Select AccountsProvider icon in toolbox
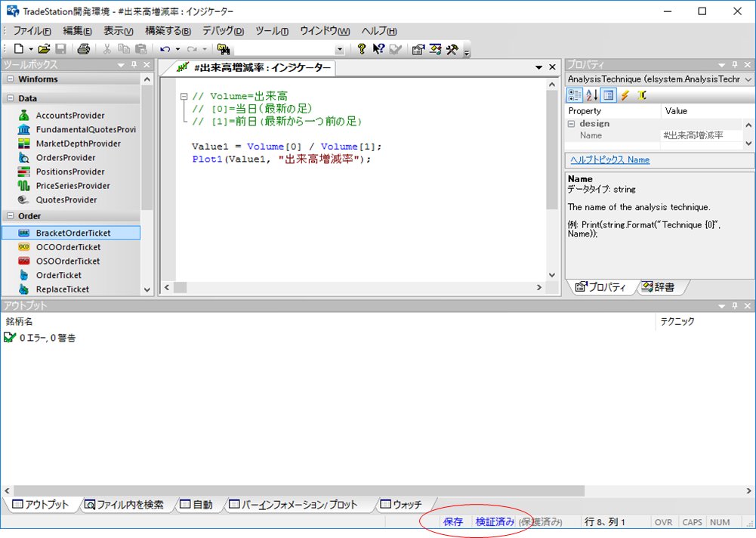The image size is (756, 538). click(23, 116)
